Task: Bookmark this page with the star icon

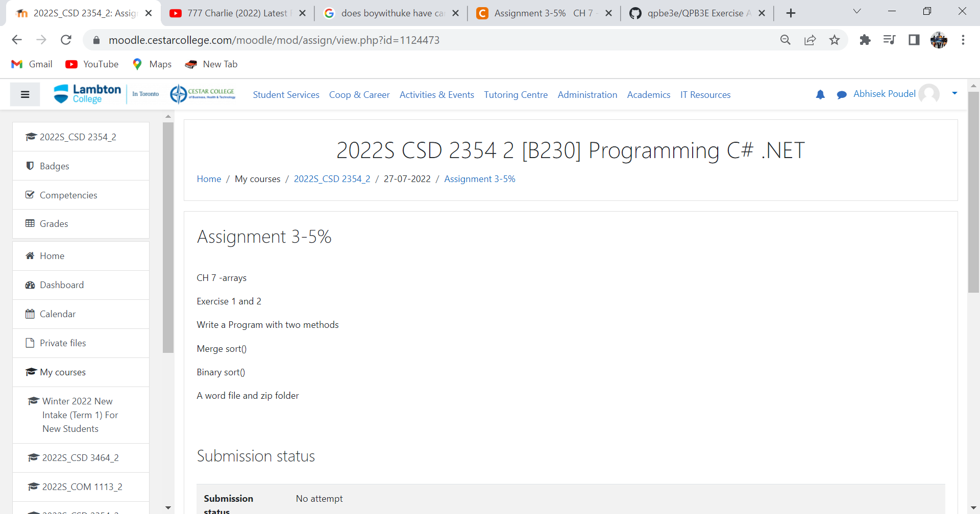Action: (835, 40)
